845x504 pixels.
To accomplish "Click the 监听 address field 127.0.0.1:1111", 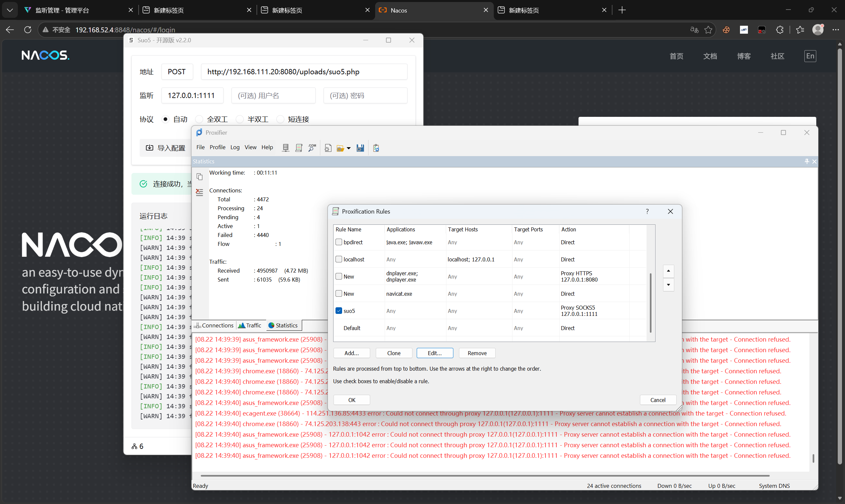I will 192,95.
